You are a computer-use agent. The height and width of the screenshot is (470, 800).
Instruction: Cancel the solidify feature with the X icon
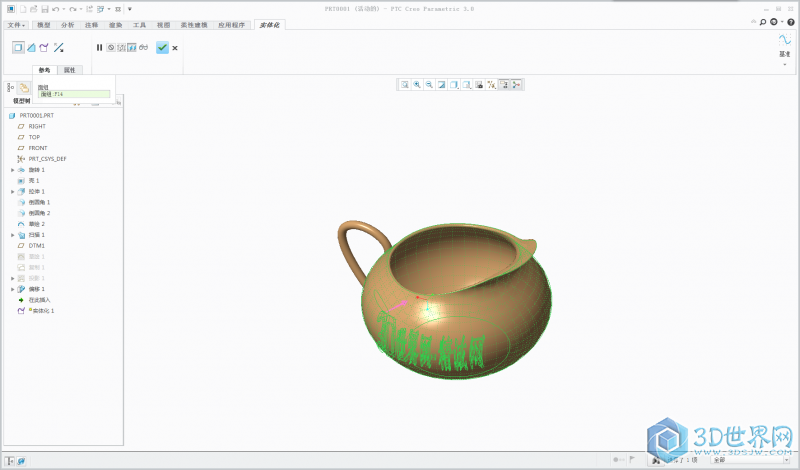click(x=175, y=47)
